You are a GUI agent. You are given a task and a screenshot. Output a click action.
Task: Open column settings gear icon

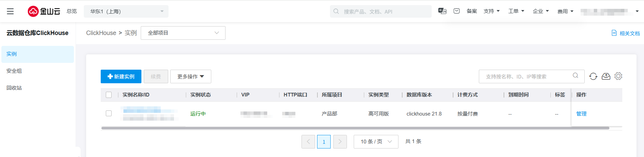pos(618,76)
